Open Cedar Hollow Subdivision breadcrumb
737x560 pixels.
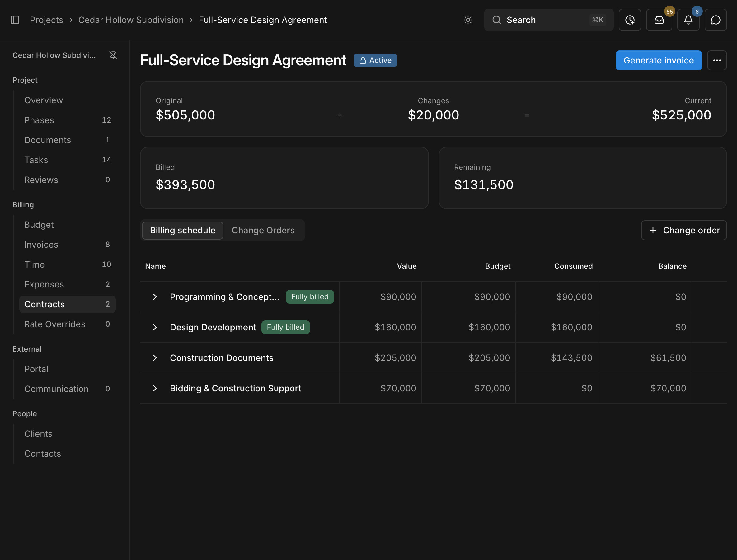[x=131, y=20]
